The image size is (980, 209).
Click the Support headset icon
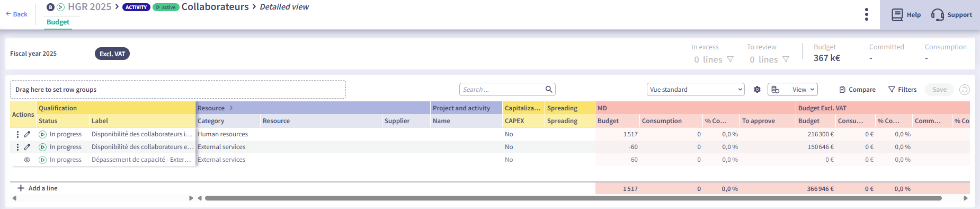click(x=937, y=15)
